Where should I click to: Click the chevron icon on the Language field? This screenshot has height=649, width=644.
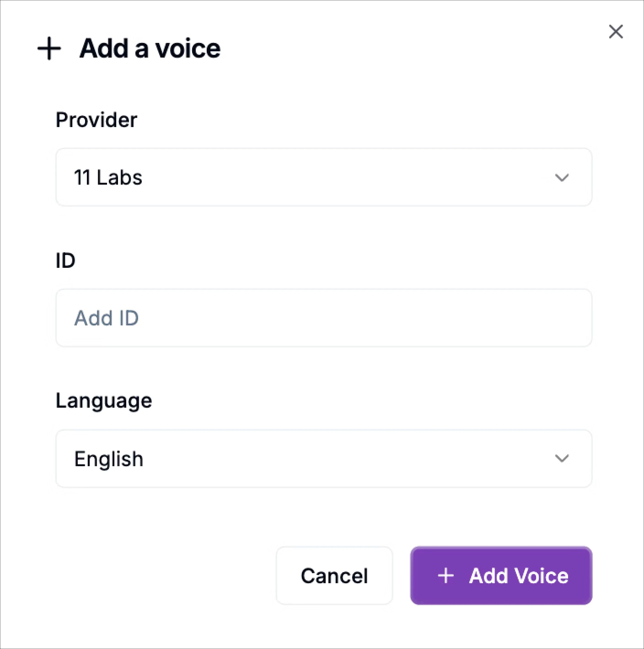(x=562, y=459)
